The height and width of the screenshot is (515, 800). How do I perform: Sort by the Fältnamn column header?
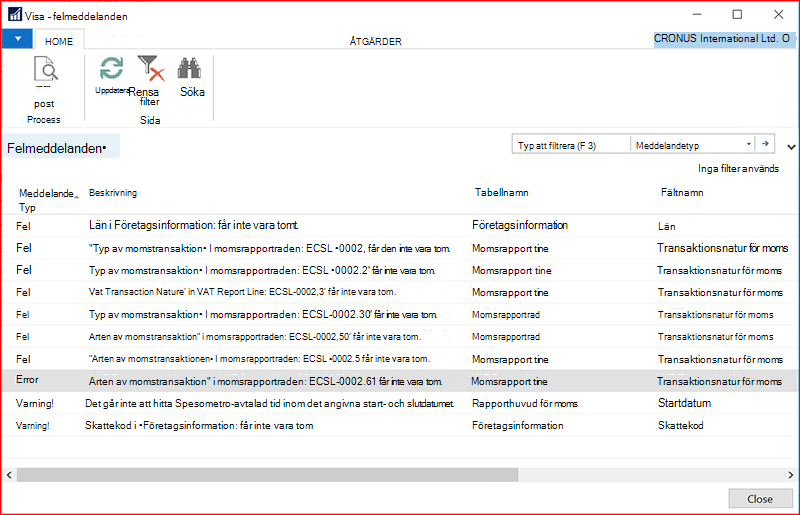[682, 192]
